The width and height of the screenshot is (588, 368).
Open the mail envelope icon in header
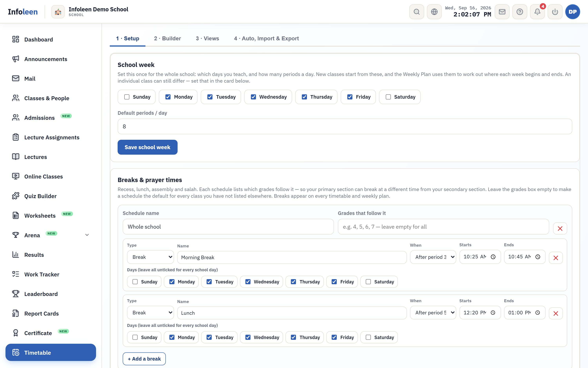click(x=502, y=12)
